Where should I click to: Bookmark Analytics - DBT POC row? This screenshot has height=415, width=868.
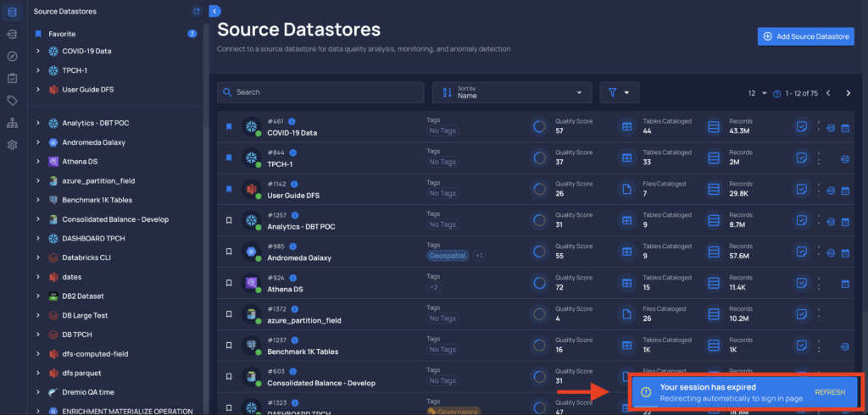point(229,220)
